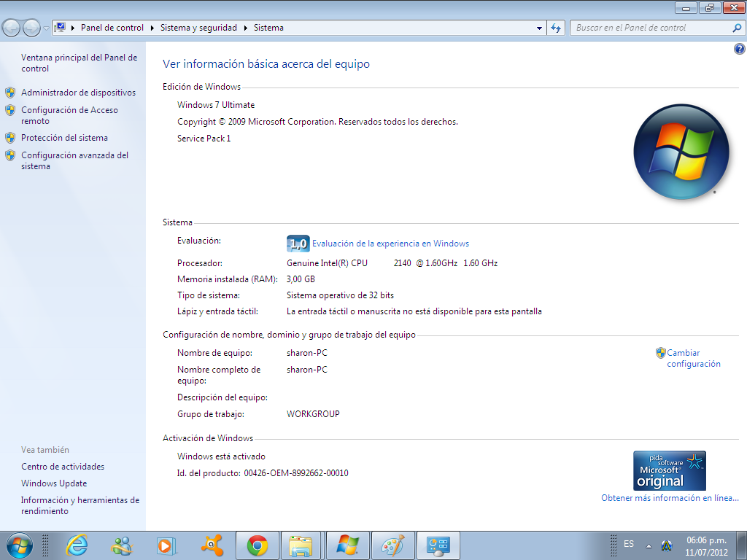
Task: Select the WORKGROUP value
Action: tap(313, 414)
